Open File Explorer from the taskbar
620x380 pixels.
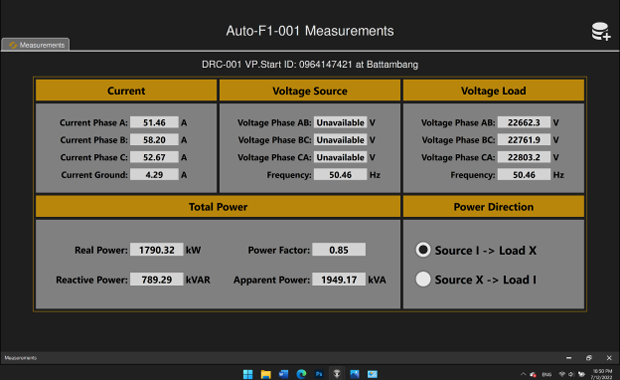click(x=266, y=374)
